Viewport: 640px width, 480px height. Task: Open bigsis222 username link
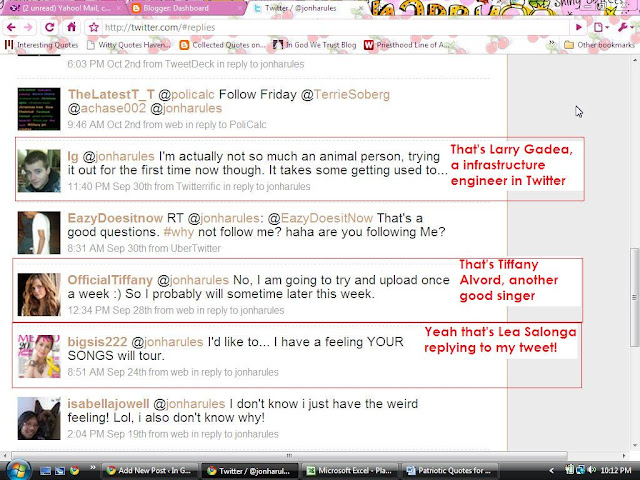tap(97, 342)
